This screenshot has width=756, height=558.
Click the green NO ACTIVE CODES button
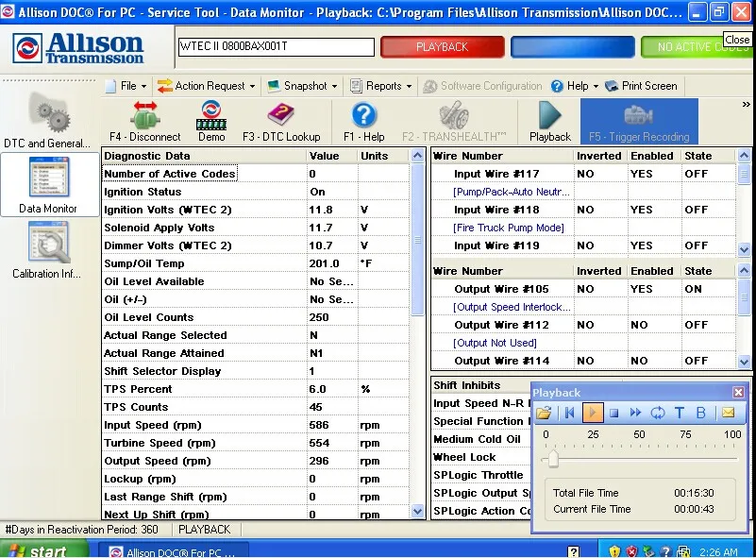click(697, 47)
